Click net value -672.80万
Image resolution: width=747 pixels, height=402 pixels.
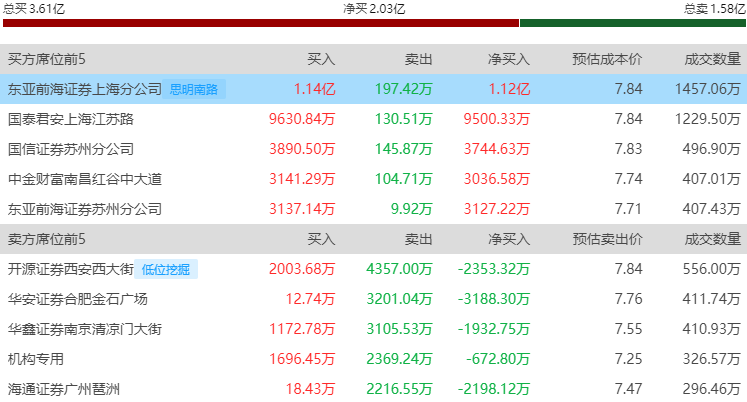(x=498, y=359)
